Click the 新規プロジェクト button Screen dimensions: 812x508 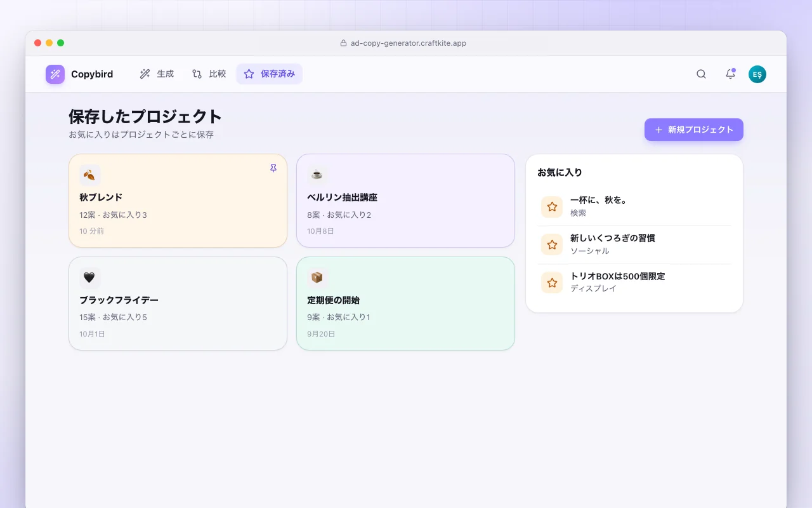694,130
